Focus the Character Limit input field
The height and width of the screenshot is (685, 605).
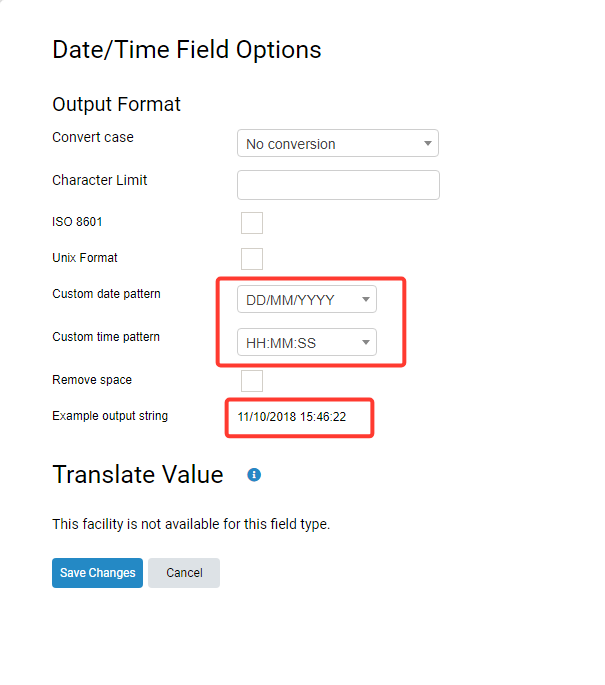pos(338,185)
